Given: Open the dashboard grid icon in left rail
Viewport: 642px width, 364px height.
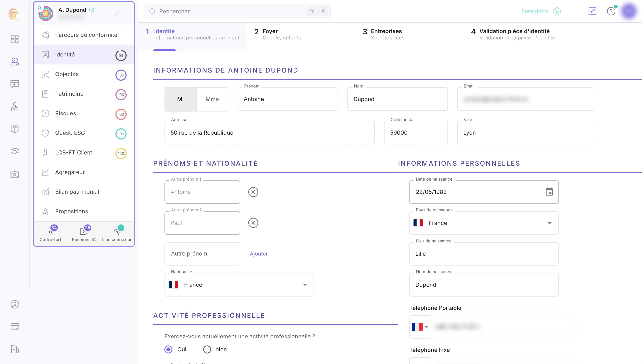Looking at the screenshot, I should (15, 39).
